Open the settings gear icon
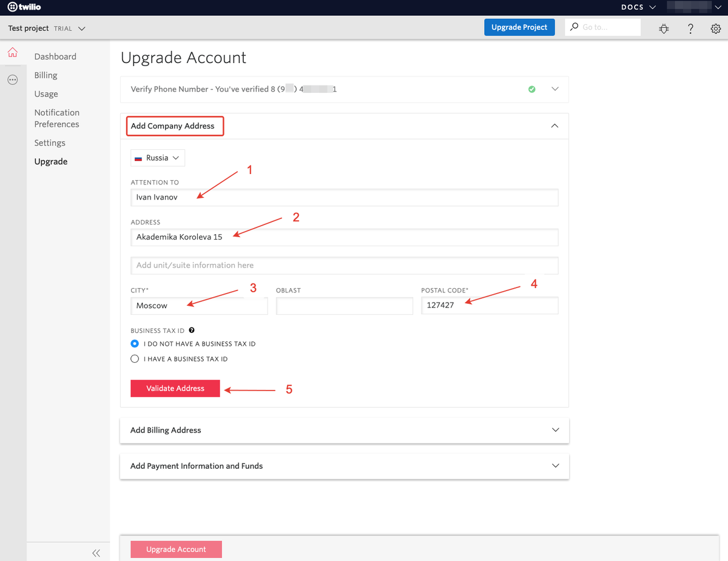Screen dimensions: 728x561 716,28
